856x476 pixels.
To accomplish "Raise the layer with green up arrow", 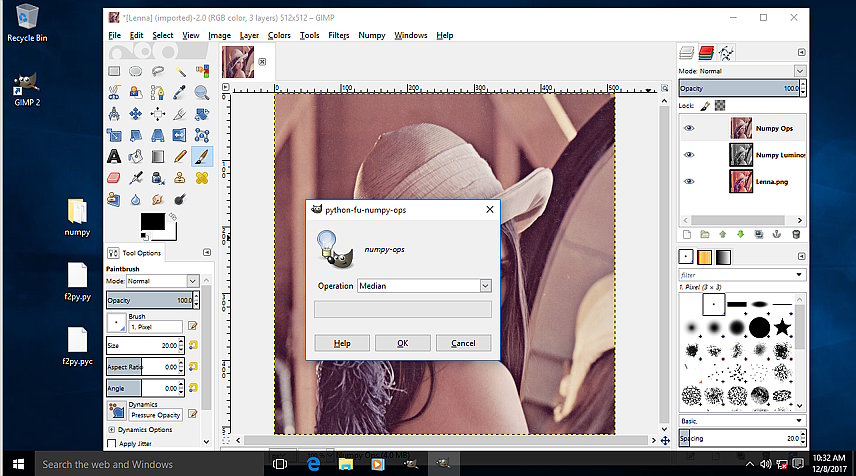I will (x=723, y=235).
